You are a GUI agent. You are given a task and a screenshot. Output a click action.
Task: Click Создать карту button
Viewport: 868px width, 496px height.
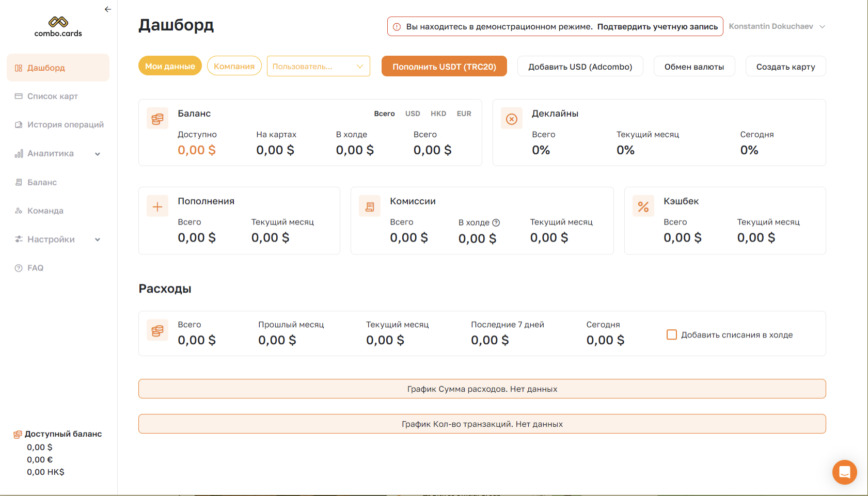(786, 66)
